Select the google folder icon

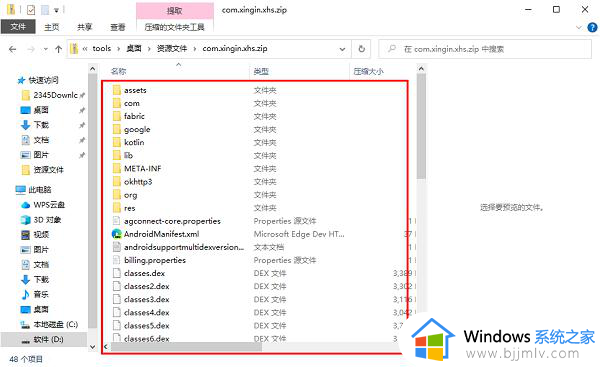point(117,129)
